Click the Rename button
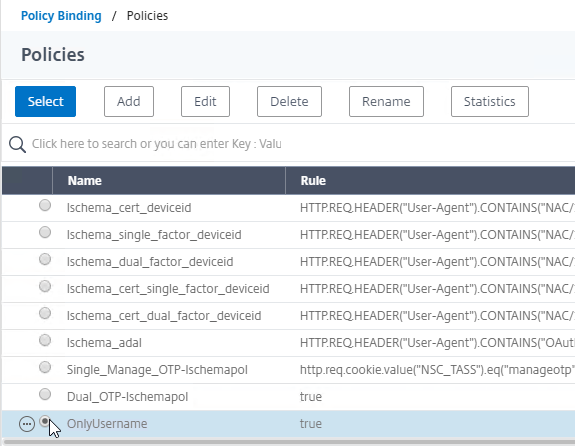 pos(386,102)
